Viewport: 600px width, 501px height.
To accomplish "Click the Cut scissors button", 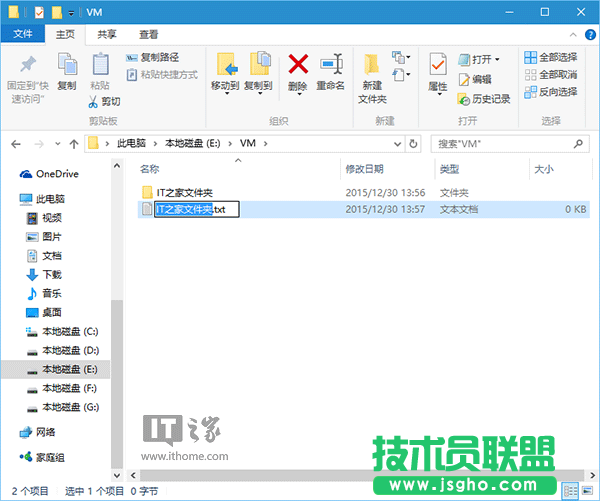I will (x=104, y=101).
